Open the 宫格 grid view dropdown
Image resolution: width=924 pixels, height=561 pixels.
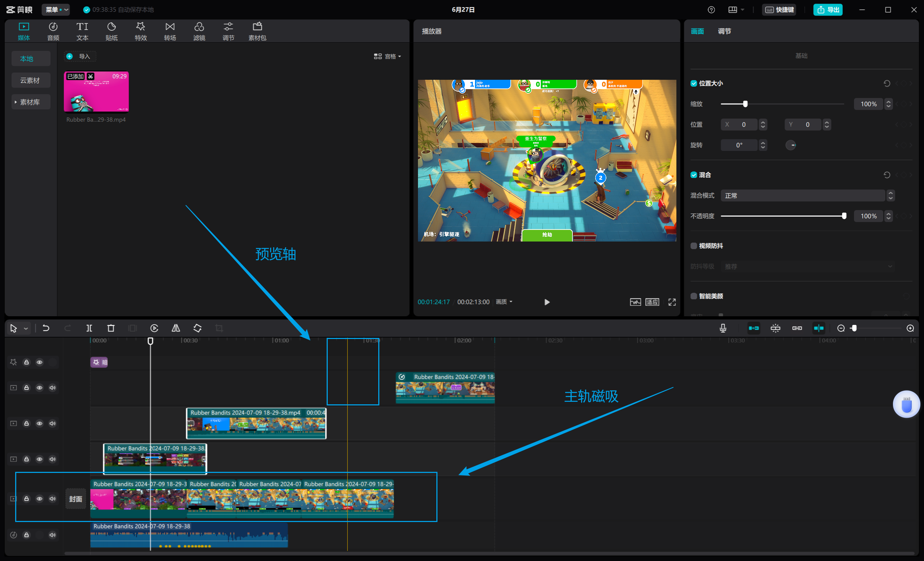387,56
